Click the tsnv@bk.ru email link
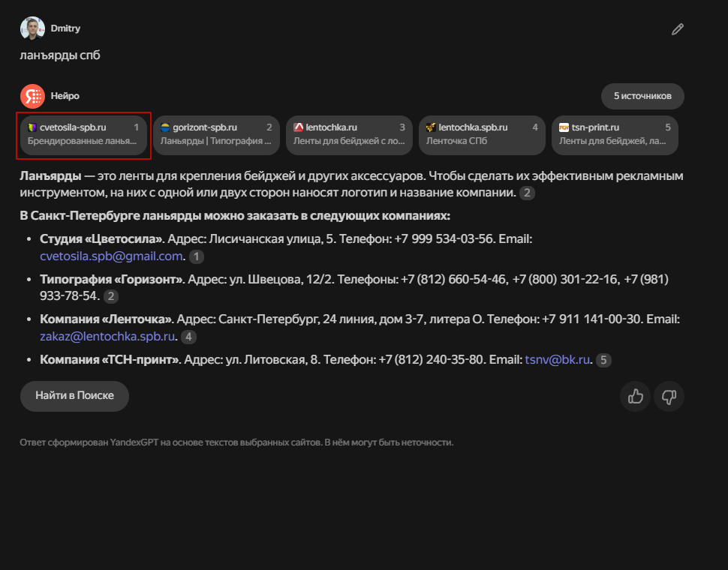Image resolution: width=728 pixels, height=570 pixels. [557, 359]
